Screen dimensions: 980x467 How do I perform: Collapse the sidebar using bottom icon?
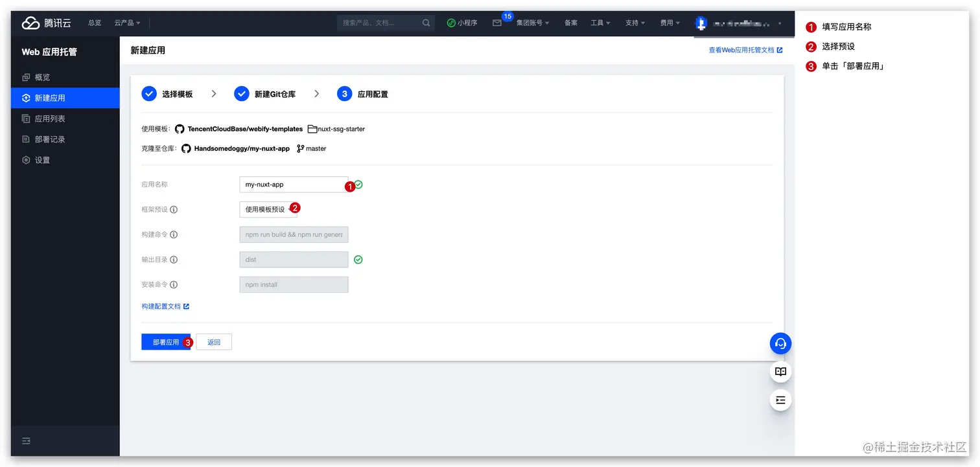(27, 440)
